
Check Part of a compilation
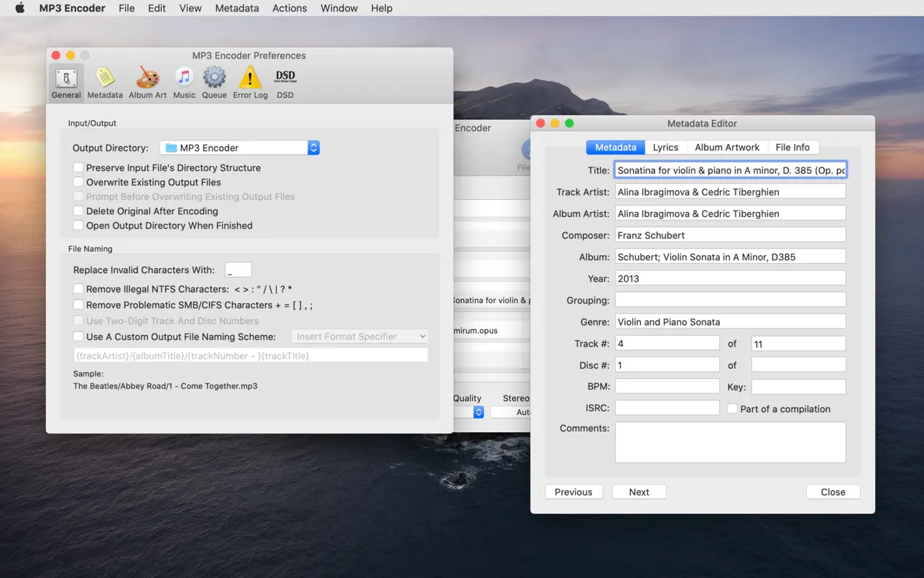point(732,408)
